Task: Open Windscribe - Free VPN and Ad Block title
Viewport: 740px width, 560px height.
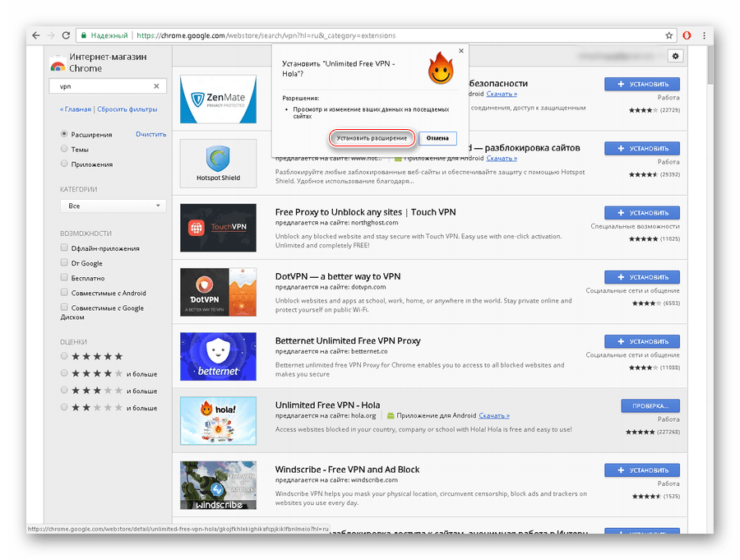Action: click(x=347, y=470)
